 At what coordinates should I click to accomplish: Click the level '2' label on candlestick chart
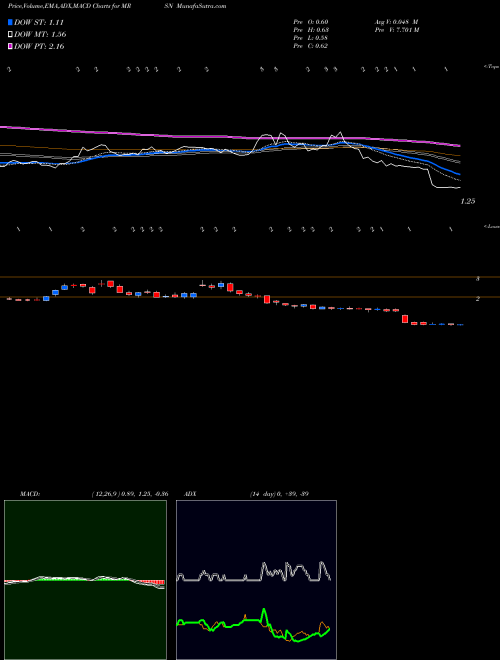coord(478,299)
